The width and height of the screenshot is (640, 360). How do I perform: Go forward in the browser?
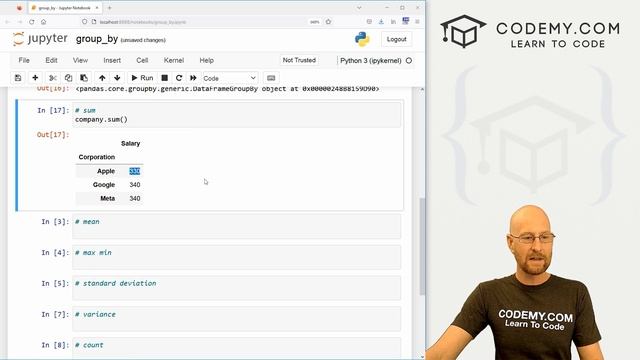coord(20,22)
